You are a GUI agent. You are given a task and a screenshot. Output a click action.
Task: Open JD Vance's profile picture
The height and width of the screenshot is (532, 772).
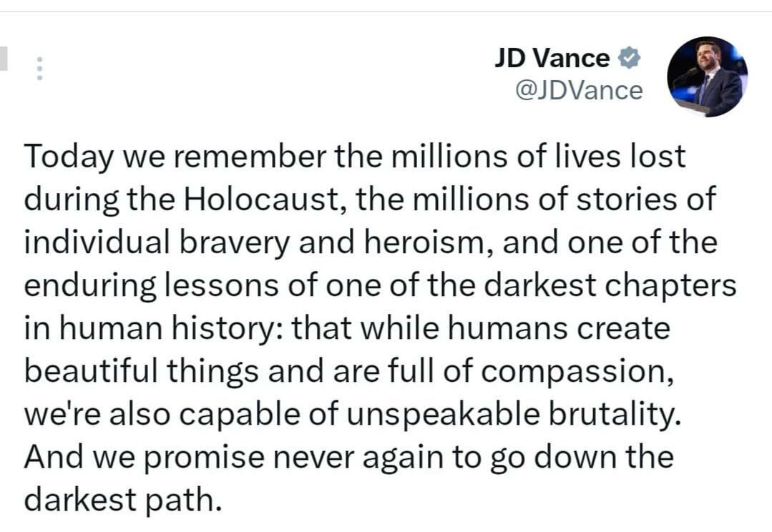(x=707, y=77)
